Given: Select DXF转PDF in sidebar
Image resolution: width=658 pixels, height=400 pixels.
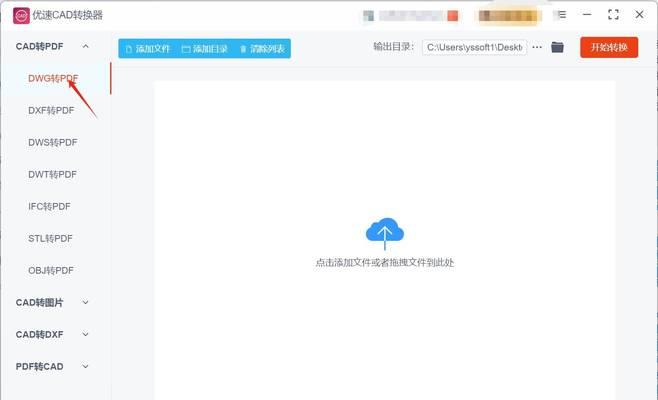Looking at the screenshot, I should click(51, 110).
